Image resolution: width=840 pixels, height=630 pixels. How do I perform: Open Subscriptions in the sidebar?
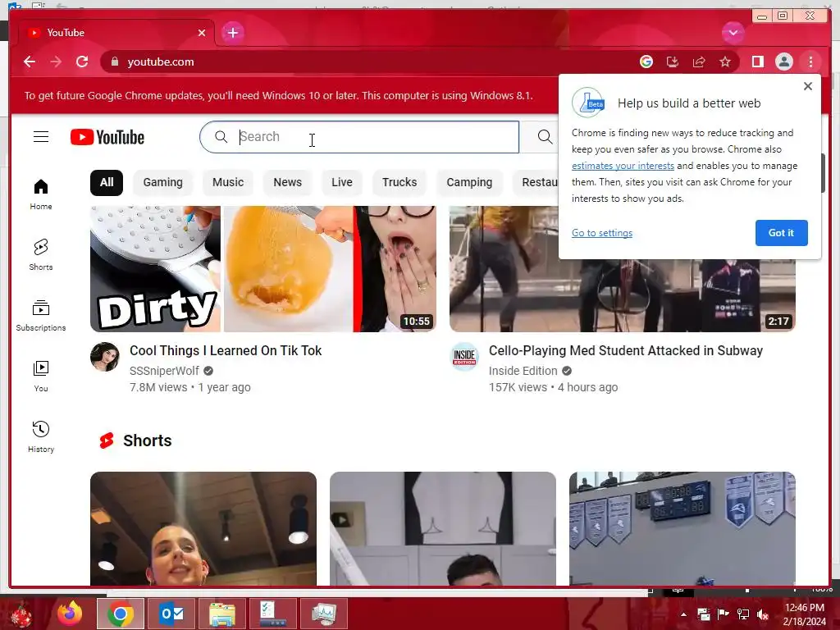click(41, 315)
